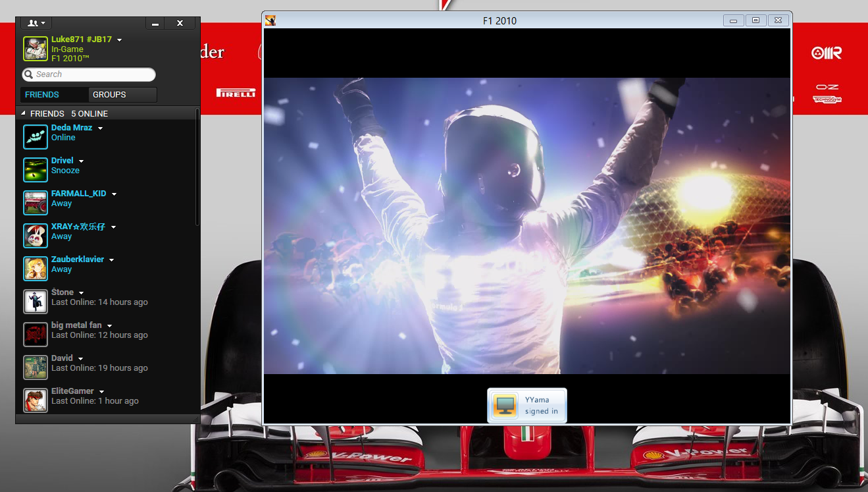
Task: Open the dropdown arrow beside EliteGamer
Action: 101,392
